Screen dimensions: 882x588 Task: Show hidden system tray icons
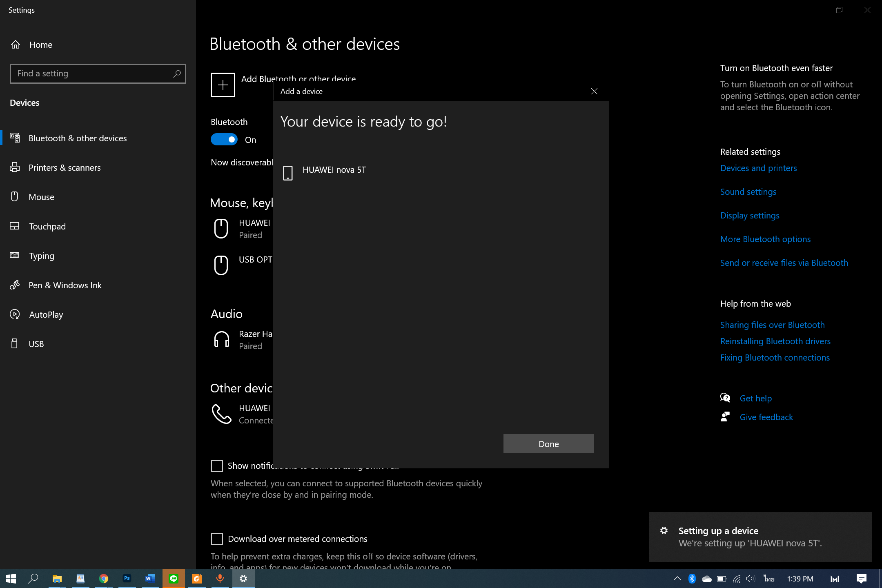[x=677, y=579]
